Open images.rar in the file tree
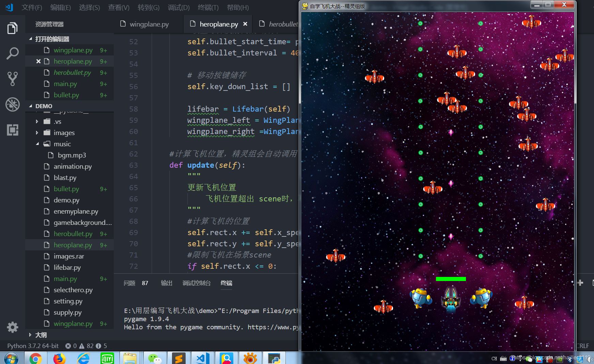The height and width of the screenshot is (364, 594). click(x=68, y=256)
